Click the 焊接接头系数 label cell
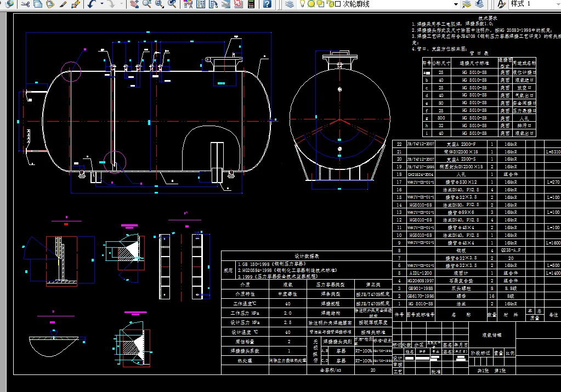The image size is (561, 392). [x=245, y=351]
